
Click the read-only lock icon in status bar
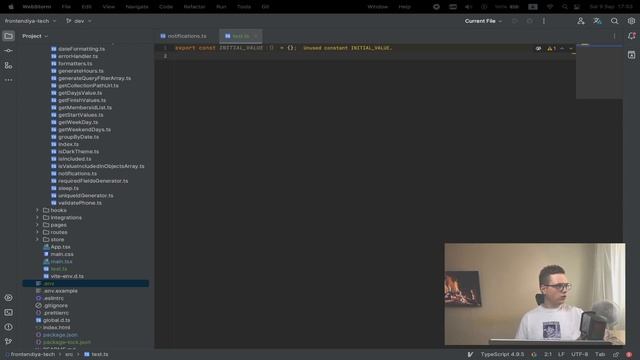click(x=616, y=354)
